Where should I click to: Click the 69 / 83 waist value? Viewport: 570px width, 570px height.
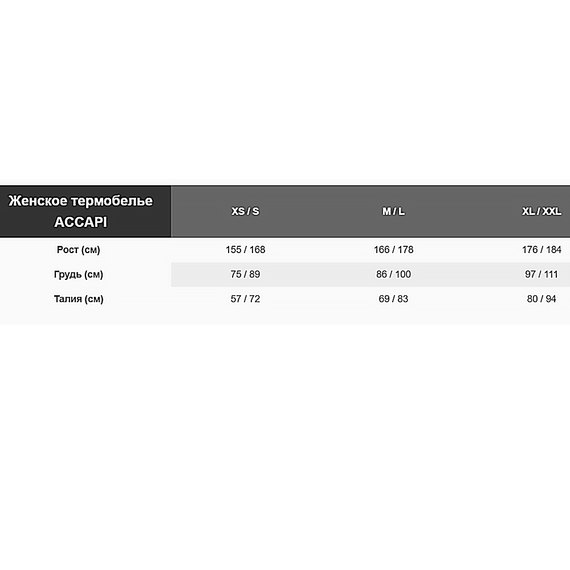point(393,299)
